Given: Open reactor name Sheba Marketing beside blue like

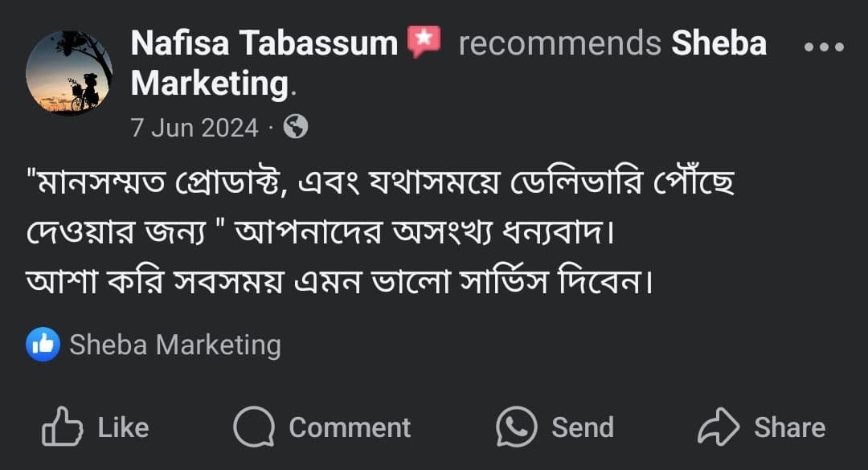Looking at the screenshot, I should pyautogui.click(x=175, y=345).
